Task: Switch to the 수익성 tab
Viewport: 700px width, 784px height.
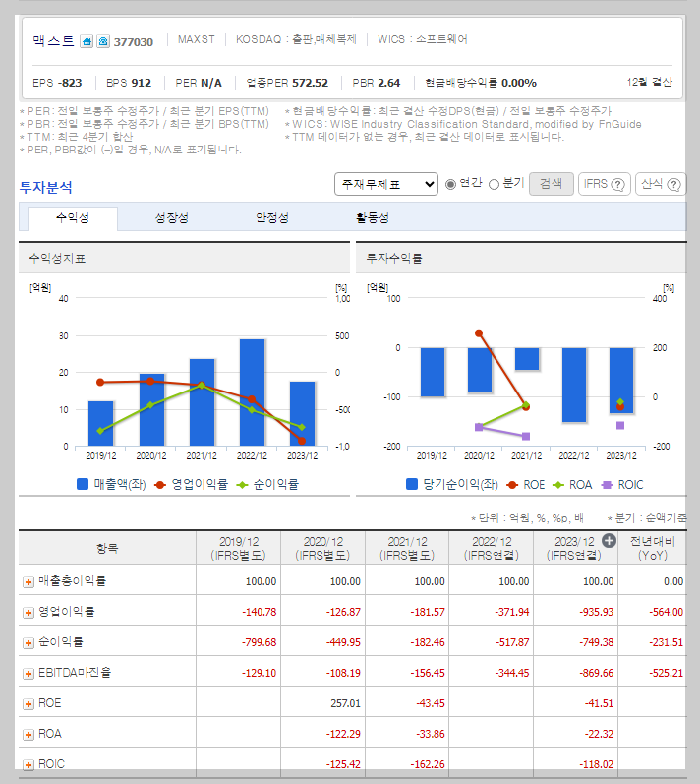Action: [73, 218]
